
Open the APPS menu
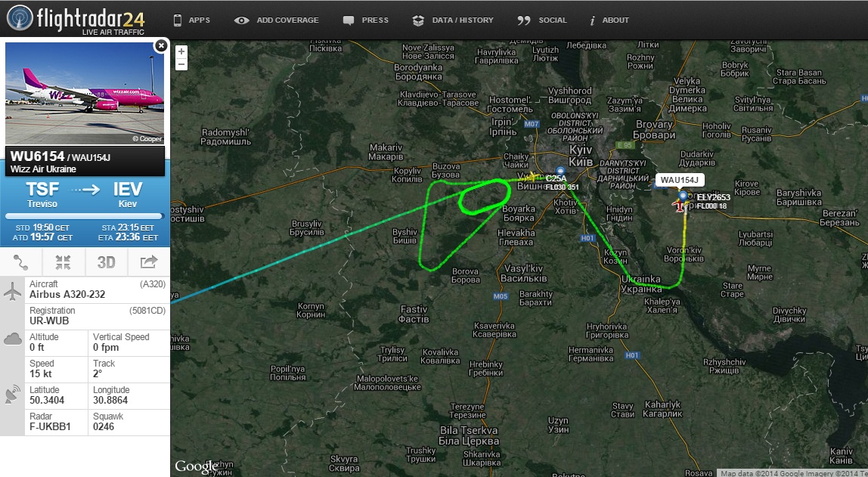192,20
